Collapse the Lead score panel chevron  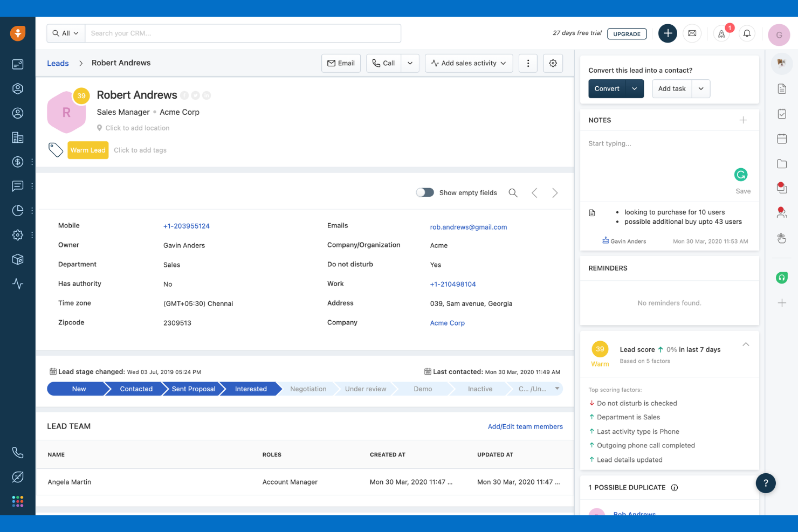(x=746, y=344)
